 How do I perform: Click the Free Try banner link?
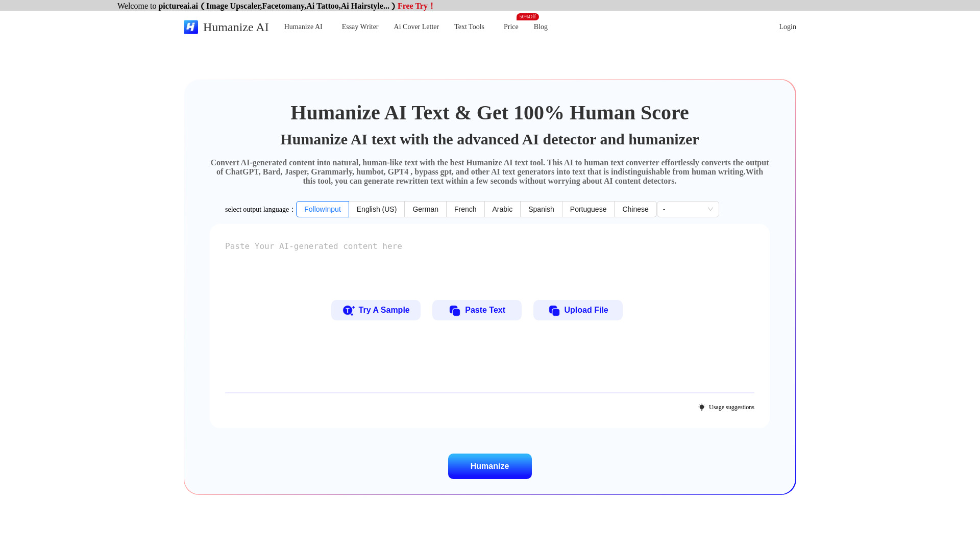[x=416, y=6]
